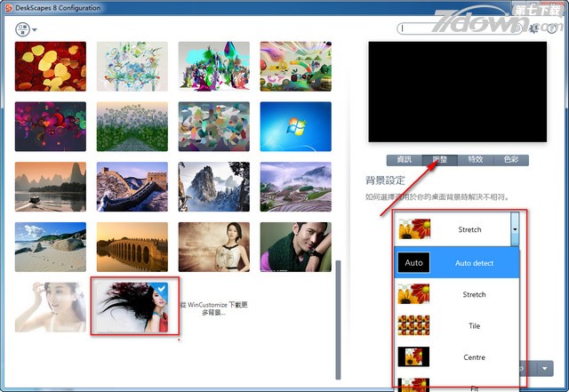The width and height of the screenshot is (569, 392).
Task: Click the black wallpaper preview area
Action: tap(458, 92)
